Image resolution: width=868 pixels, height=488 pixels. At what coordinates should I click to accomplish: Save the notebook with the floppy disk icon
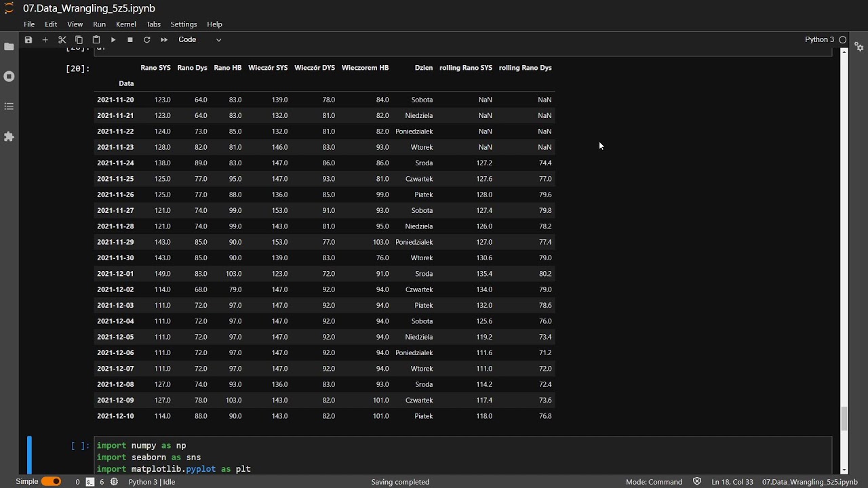click(x=28, y=40)
